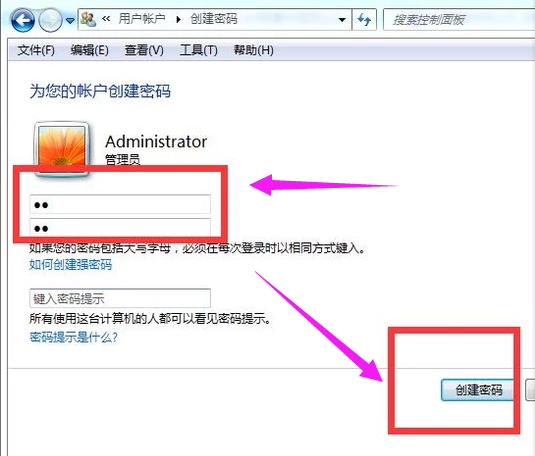Viewport: 535px width, 456px height.
Task: Click the 创建密码 breadcrumb segment
Action: click(214, 19)
